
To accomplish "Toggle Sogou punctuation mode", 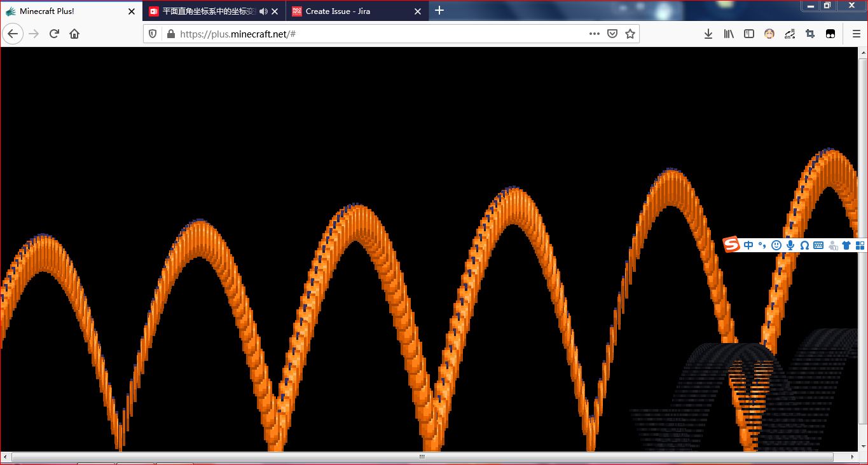I will 762,245.
